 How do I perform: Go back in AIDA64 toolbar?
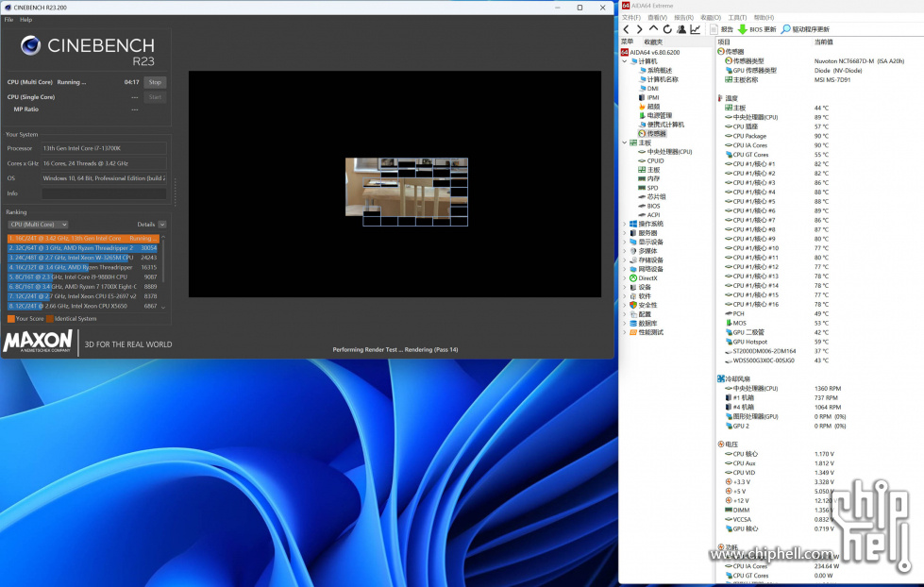tap(627, 29)
